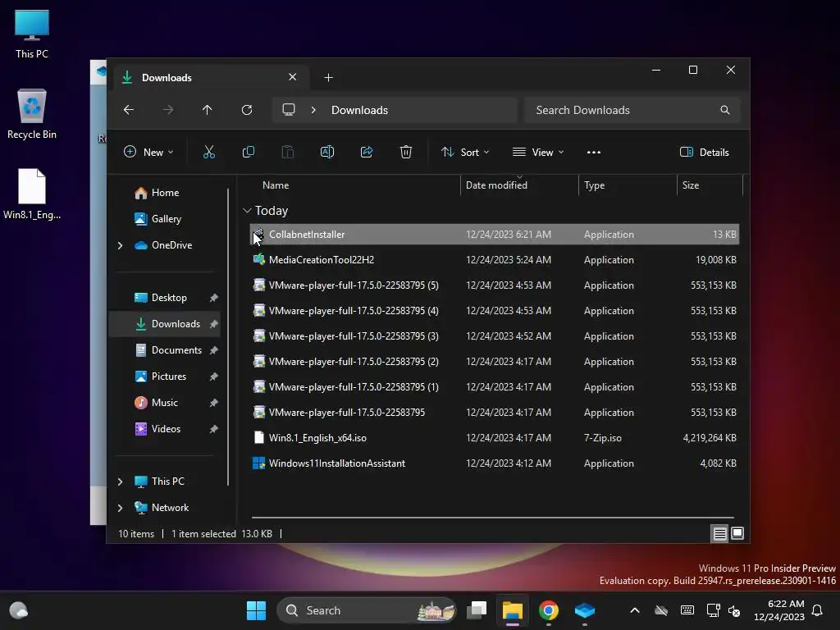The height and width of the screenshot is (630, 840).
Task: Open Task View on the taskbar
Action: (x=477, y=610)
